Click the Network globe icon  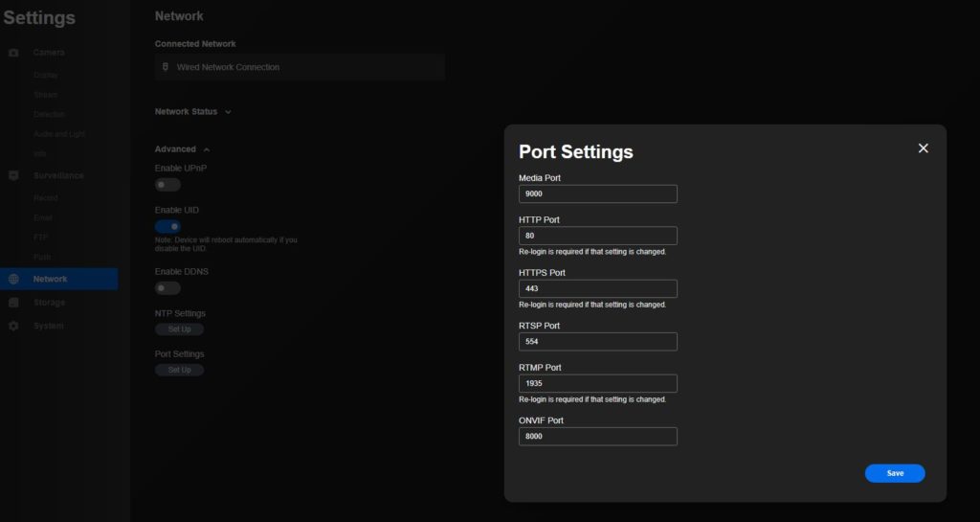pyautogui.click(x=13, y=280)
